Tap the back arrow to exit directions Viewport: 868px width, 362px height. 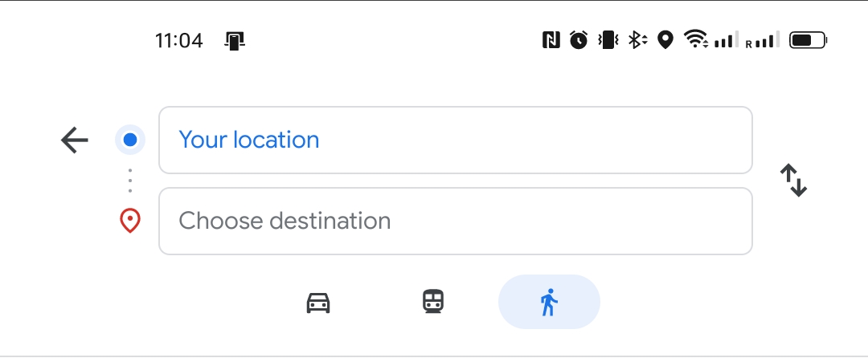click(75, 140)
